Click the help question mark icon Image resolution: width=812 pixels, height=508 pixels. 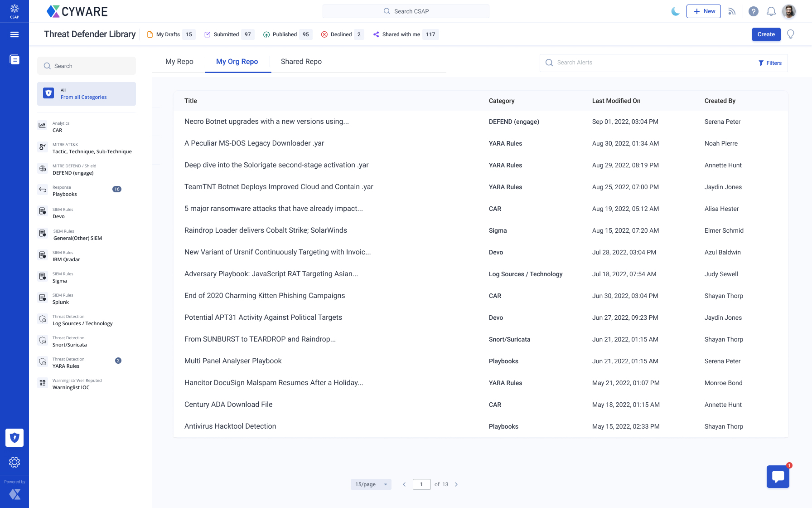[753, 11]
